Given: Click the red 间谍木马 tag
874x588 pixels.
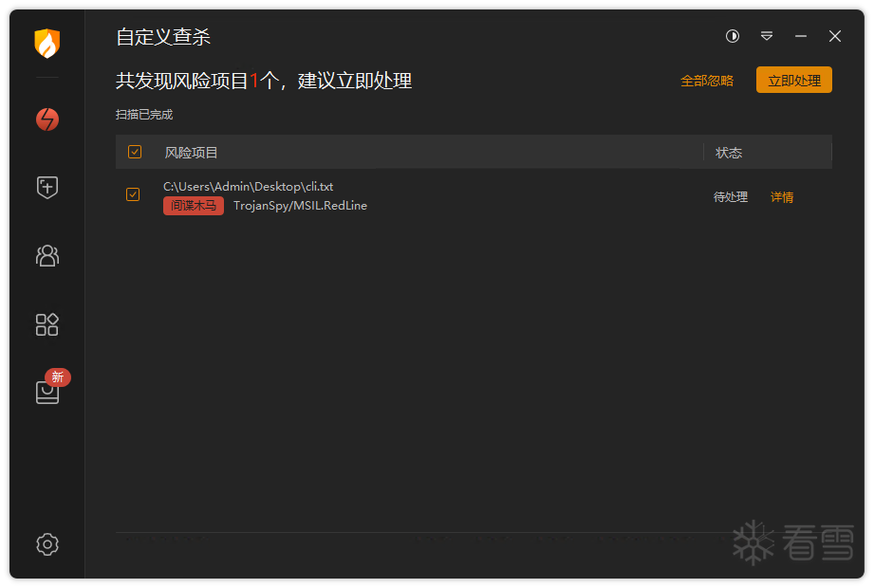Looking at the screenshot, I should click(x=194, y=206).
